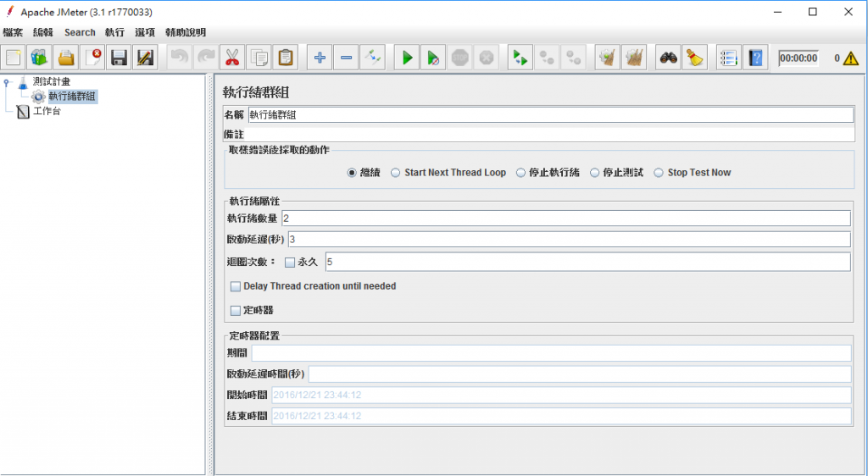Image resolution: width=868 pixels, height=476 pixels.
Task: Select 測試計畫 in the tree
Action: click(x=52, y=82)
